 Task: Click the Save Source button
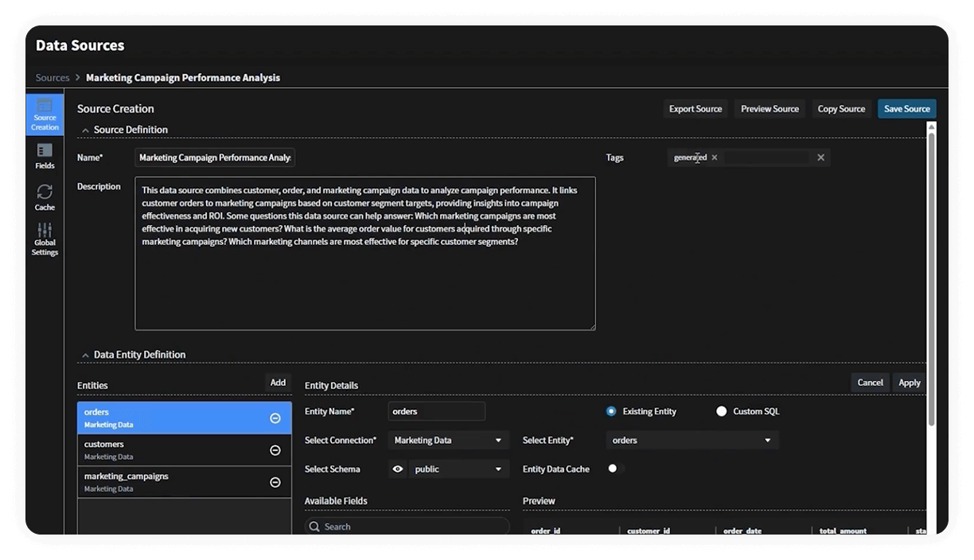click(x=906, y=109)
